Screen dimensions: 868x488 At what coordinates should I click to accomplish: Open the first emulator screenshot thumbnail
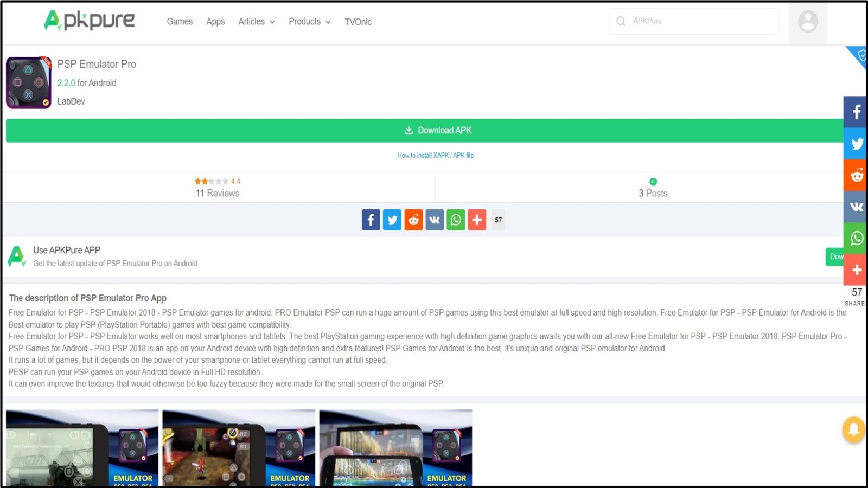[x=82, y=447]
